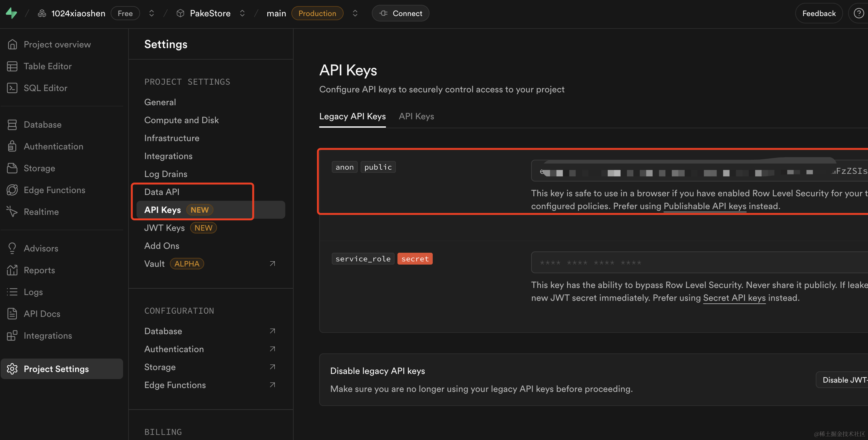Open Realtime section icon
This screenshot has height=440, width=868.
click(12, 212)
